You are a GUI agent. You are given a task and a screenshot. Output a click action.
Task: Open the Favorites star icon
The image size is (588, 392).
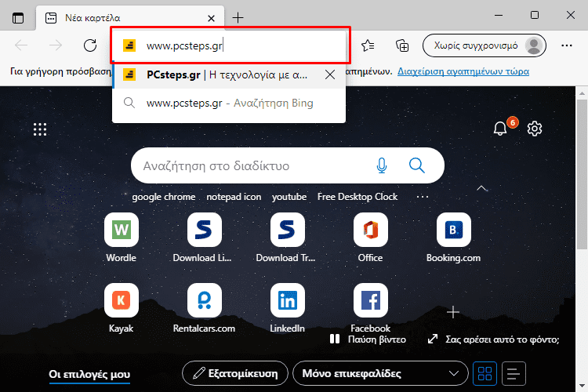click(x=368, y=45)
